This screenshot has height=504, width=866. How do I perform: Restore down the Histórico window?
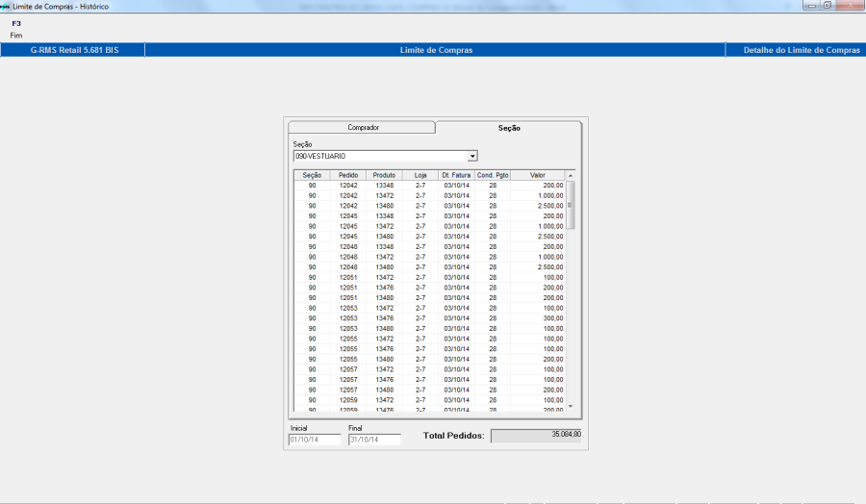[828, 5]
